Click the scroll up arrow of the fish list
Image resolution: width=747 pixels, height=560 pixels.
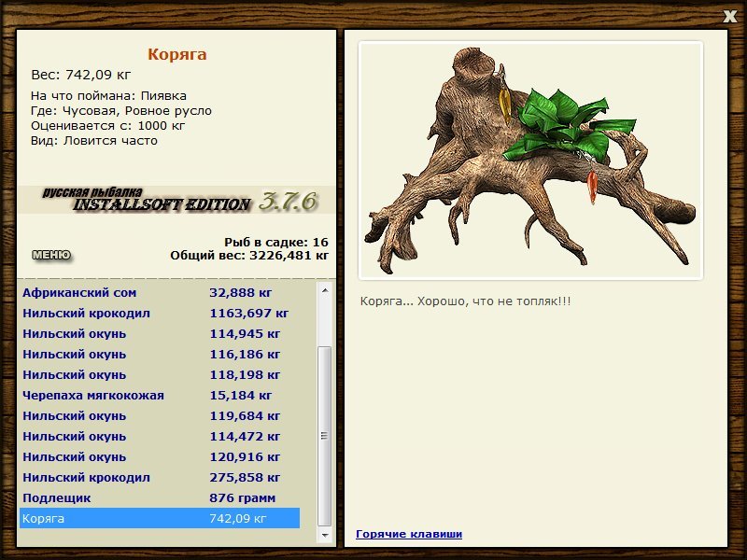pyautogui.click(x=324, y=290)
